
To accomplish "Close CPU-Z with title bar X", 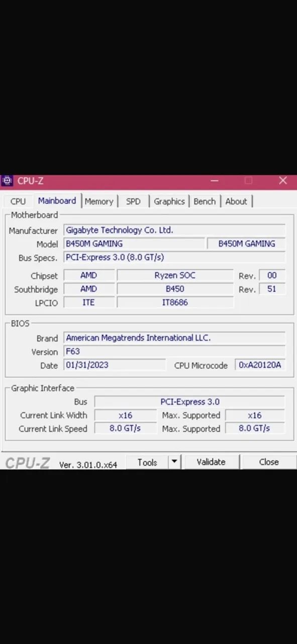I will point(283,181).
